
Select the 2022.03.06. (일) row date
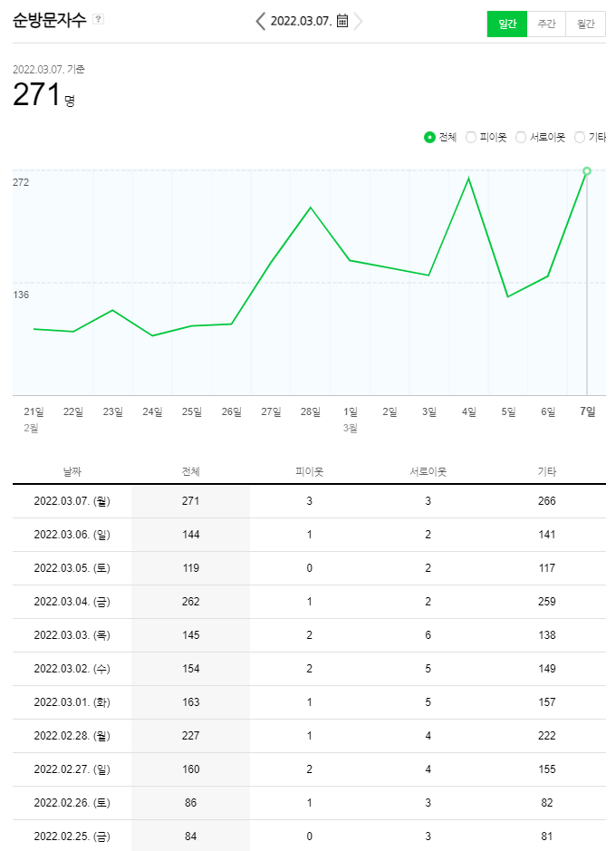(72, 535)
